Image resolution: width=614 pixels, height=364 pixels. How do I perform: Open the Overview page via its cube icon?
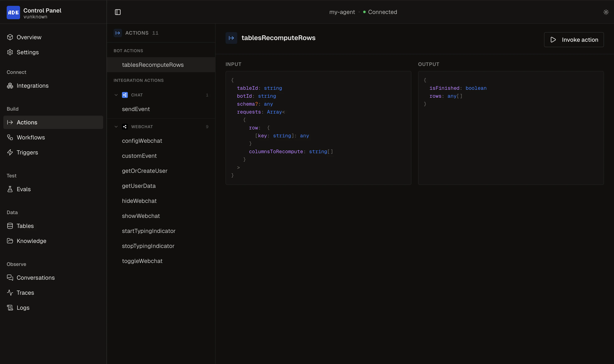tap(10, 37)
